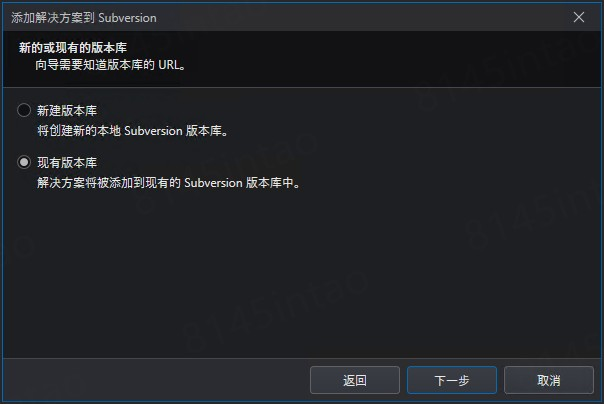Select the 新建版本库 radio button circle
Image resolution: width=604 pixels, height=404 pixels.
24,110
